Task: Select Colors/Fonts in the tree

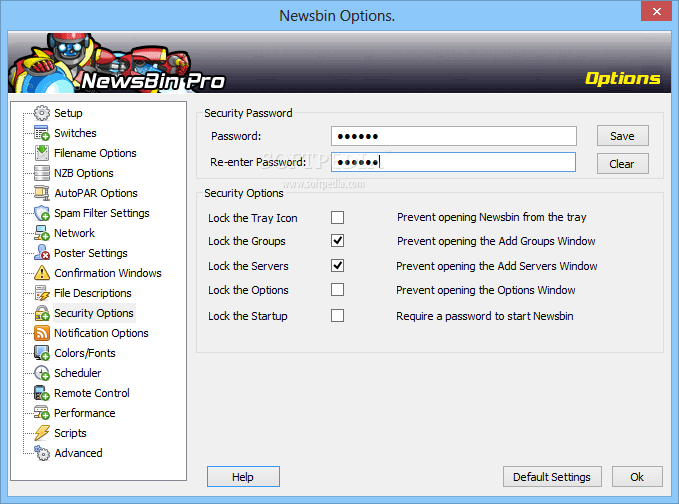Action: pos(84,353)
